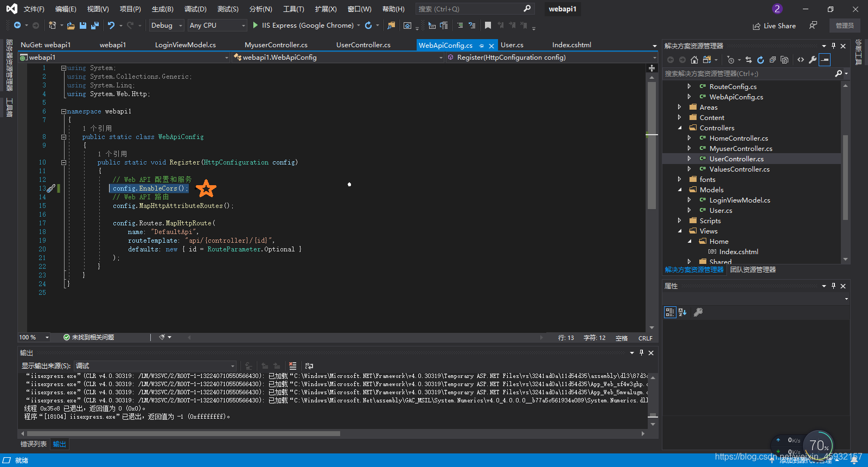Click the View Code brackets icon
The height and width of the screenshot is (467, 868).
[801, 60]
